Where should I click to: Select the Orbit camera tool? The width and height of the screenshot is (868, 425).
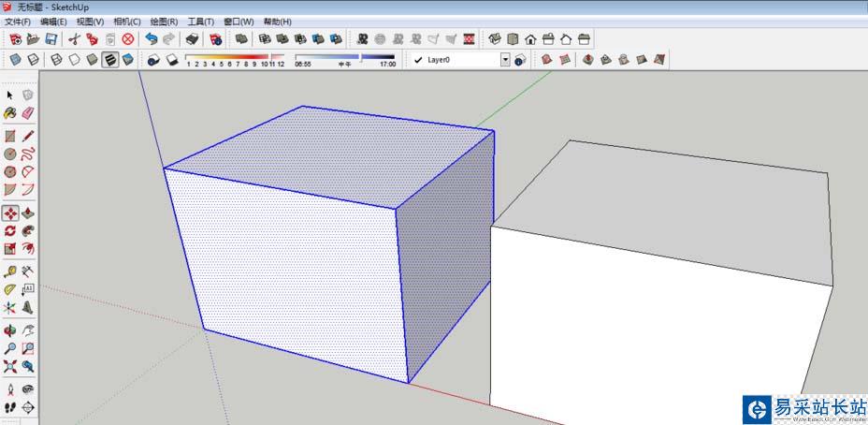coord(10,330)
